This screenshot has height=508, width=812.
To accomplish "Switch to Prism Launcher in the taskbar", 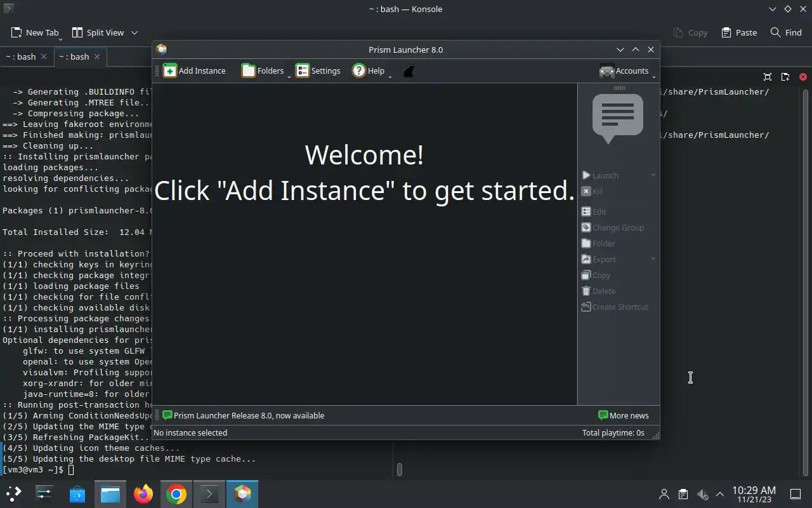I will [x=242, y=493].
